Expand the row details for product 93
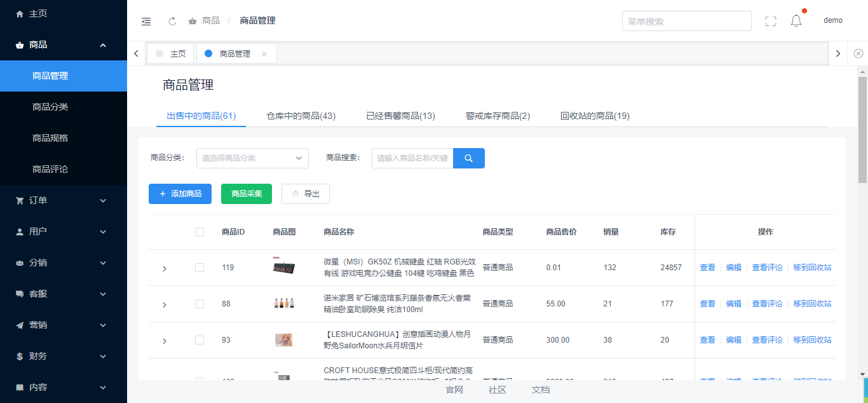This screenshot has height=403, width=868. click(x=164, y=341)
